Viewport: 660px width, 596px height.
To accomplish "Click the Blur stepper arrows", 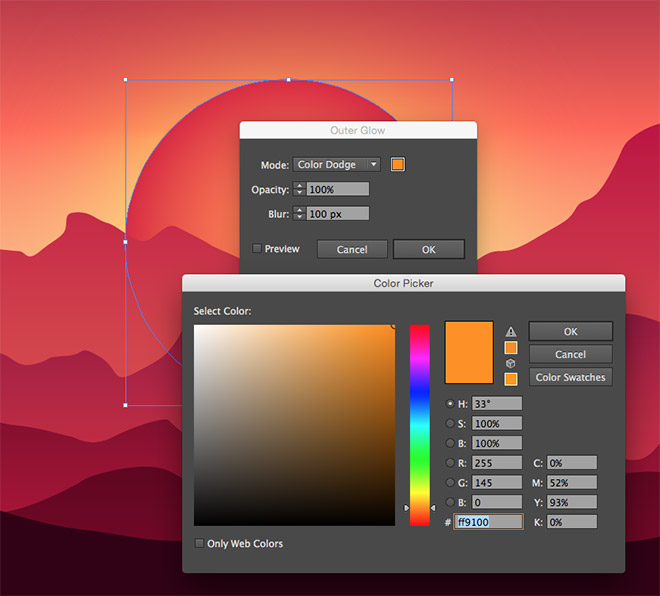I will 299,213.
